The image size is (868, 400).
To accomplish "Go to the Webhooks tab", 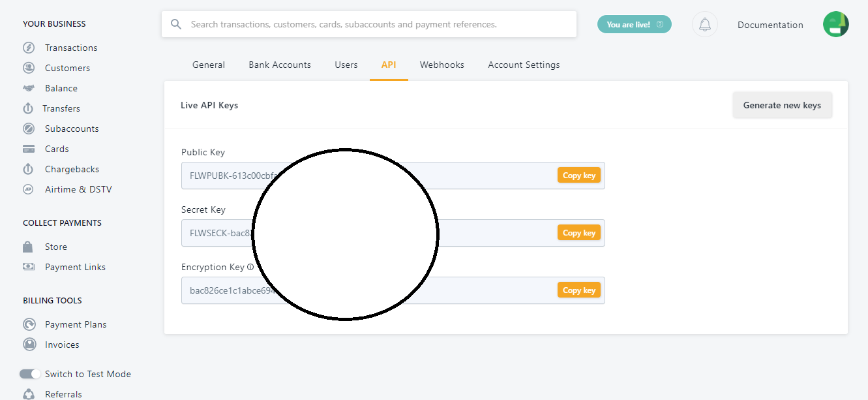I will pos(442,65).
